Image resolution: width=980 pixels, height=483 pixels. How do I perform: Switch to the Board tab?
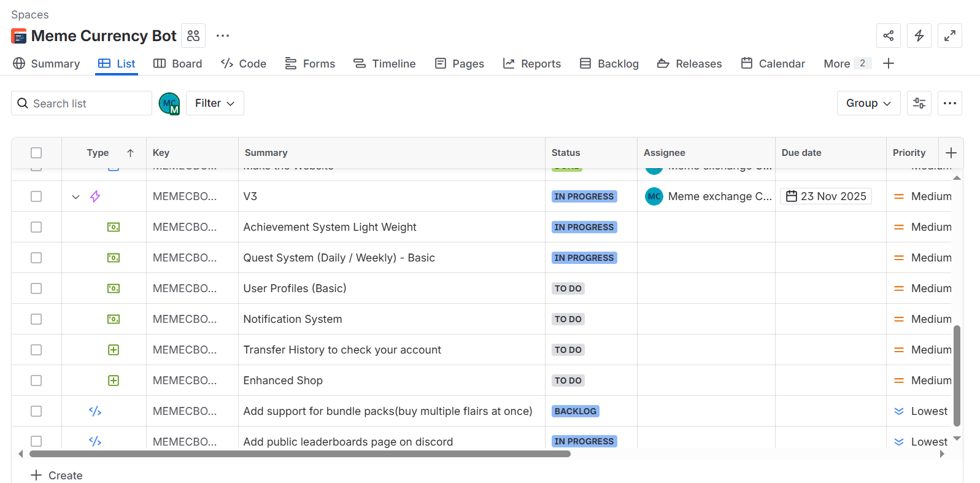click(178, 64)
